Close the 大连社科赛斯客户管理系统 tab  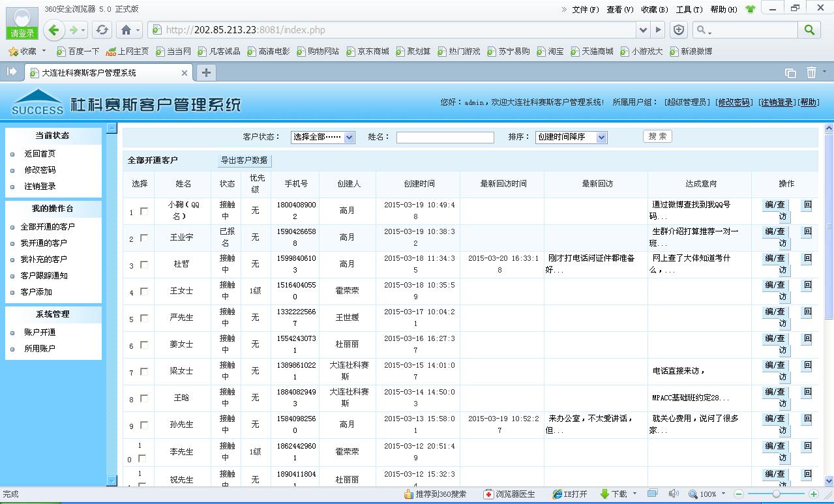[x=185, y=73]
